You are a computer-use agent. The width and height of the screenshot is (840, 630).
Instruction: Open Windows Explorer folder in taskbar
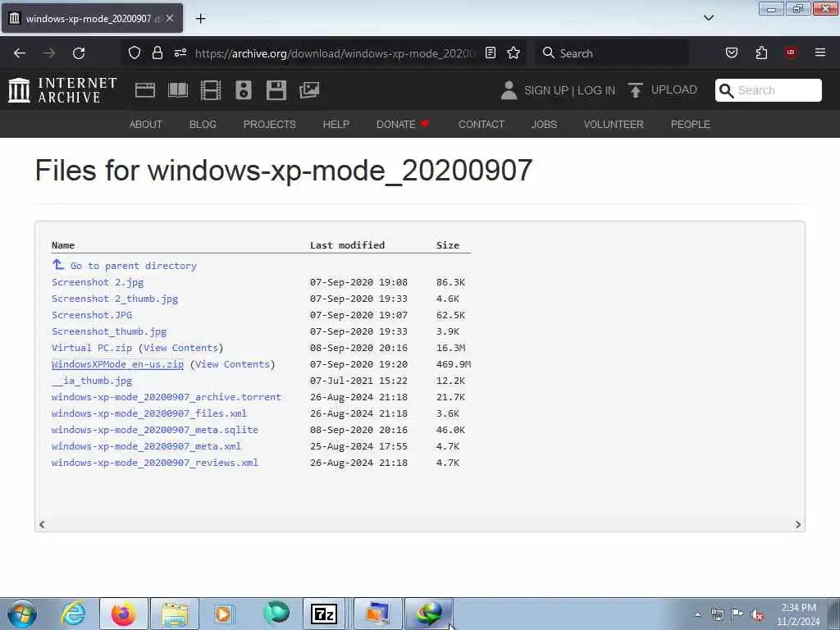[175, 614]
